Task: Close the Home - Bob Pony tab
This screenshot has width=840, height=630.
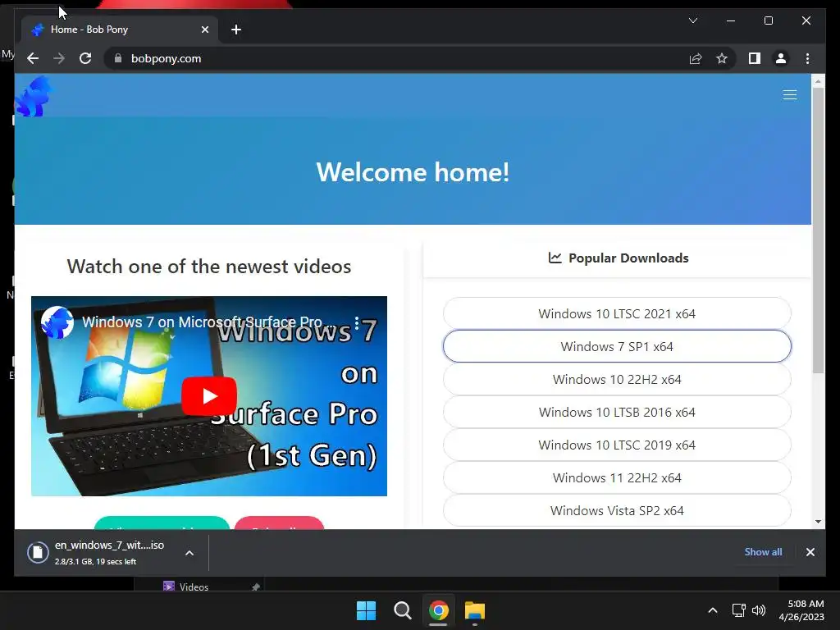Action: [x=204, y=30]
